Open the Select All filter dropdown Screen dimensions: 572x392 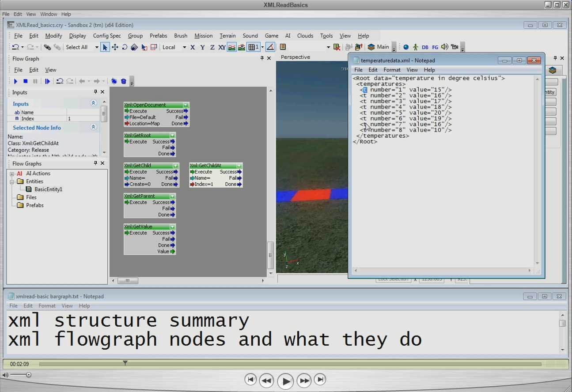96,47
